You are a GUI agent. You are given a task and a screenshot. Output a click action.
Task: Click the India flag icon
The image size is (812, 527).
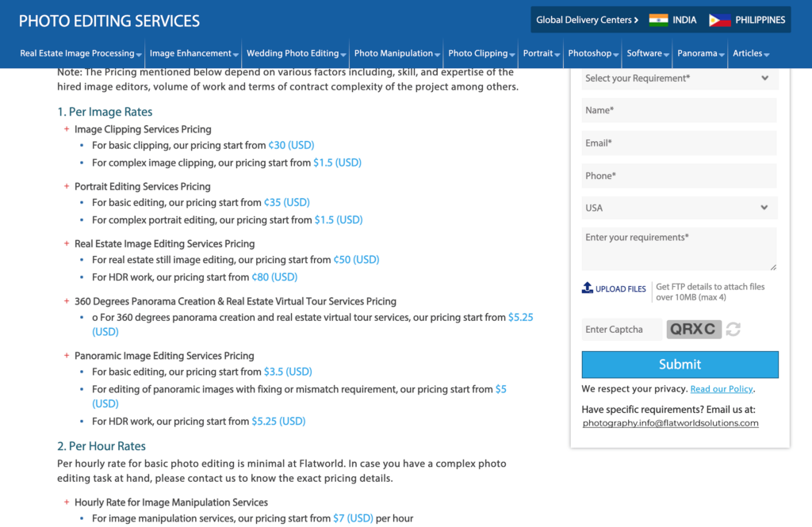(x=658, y=20)
